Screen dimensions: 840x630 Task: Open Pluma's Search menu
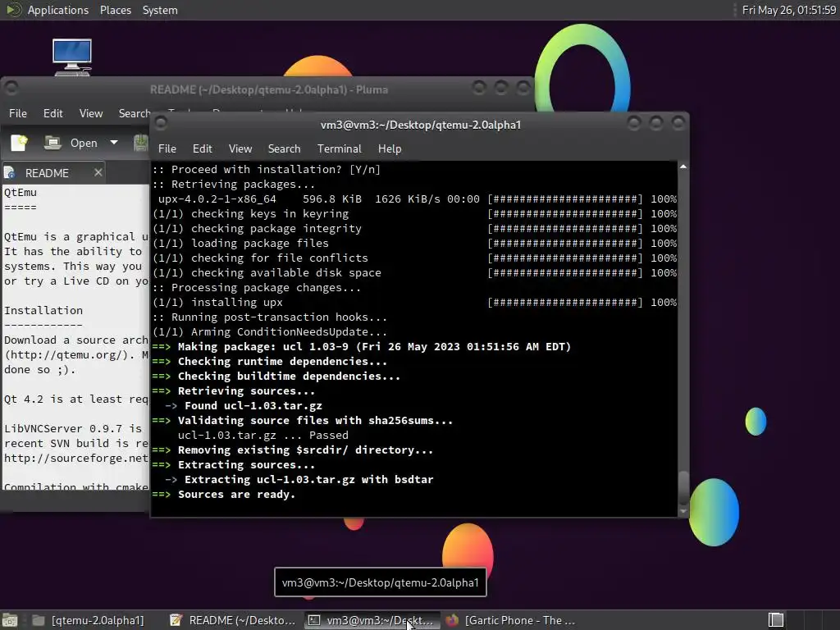[x=134, y=113]
